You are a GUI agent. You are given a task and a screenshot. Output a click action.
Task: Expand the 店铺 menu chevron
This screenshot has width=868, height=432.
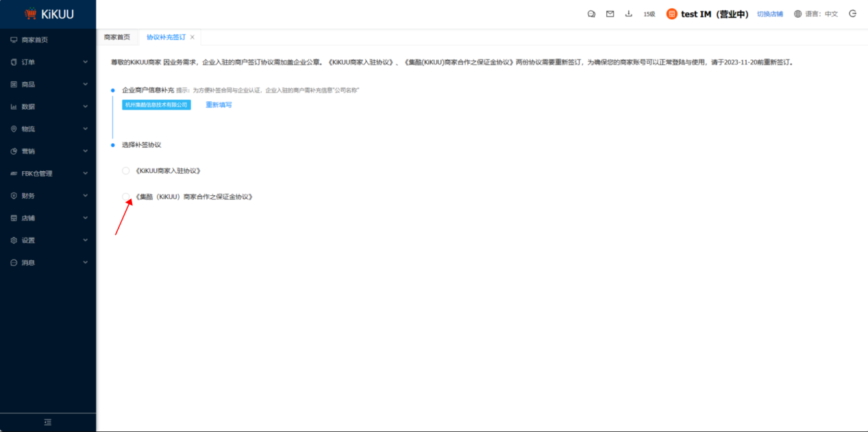pyautogui.click(x=85, y=218)
